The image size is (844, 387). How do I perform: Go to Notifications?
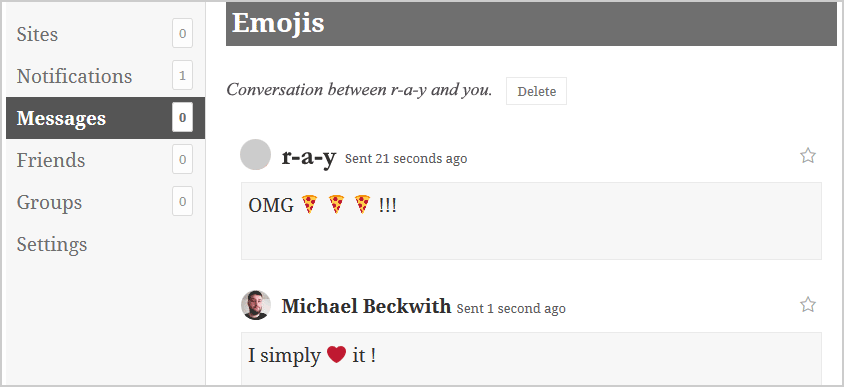click(x=105, y=76)
